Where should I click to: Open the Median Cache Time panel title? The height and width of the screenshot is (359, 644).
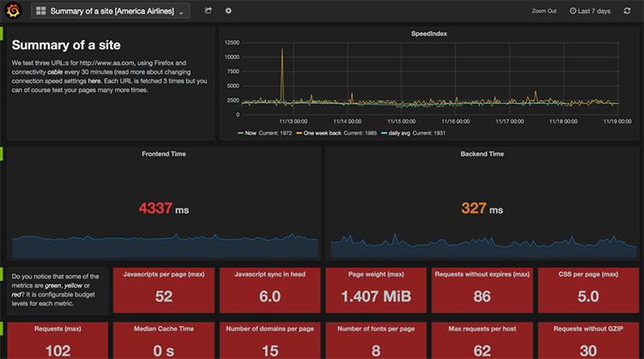[163, 329]
